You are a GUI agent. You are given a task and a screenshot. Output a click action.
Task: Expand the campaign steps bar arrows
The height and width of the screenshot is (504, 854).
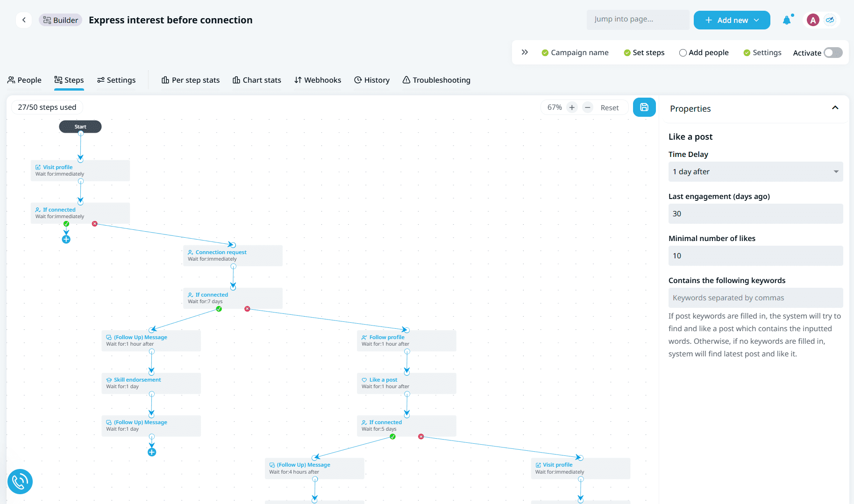click(x=525, y=52)
